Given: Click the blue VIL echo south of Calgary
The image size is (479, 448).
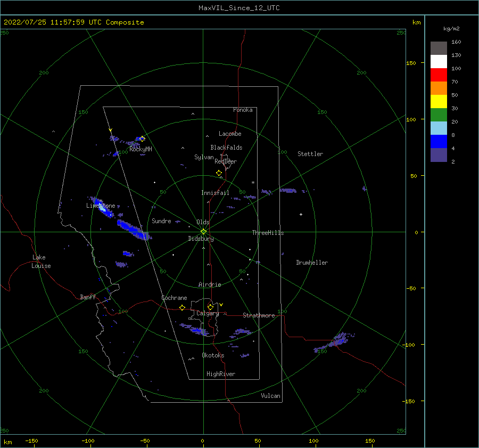Looking at the screenshot, I should [x=195, y=329].
